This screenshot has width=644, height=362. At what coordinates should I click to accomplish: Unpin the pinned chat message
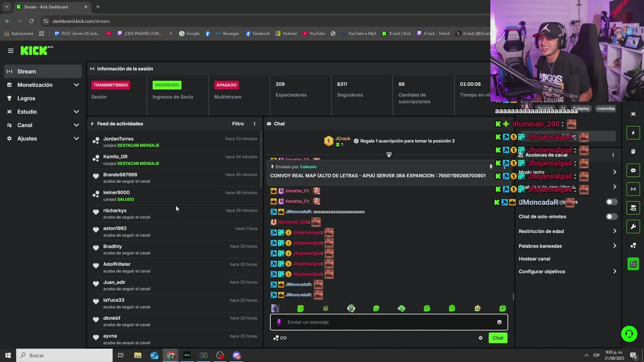coord(491,166)
